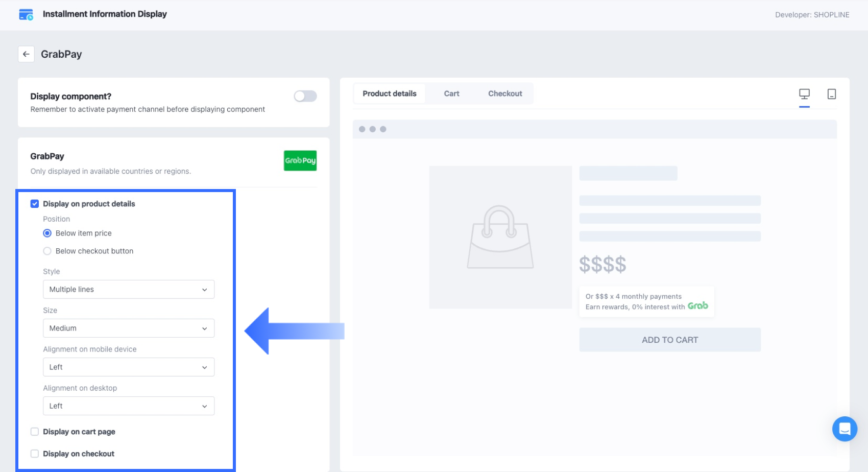
Task: Click the GrabPay logo badge
Action: tap(300, 160)
